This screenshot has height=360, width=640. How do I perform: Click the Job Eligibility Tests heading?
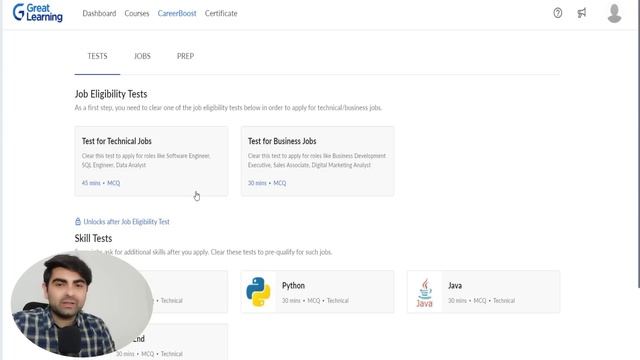(111, 94)
